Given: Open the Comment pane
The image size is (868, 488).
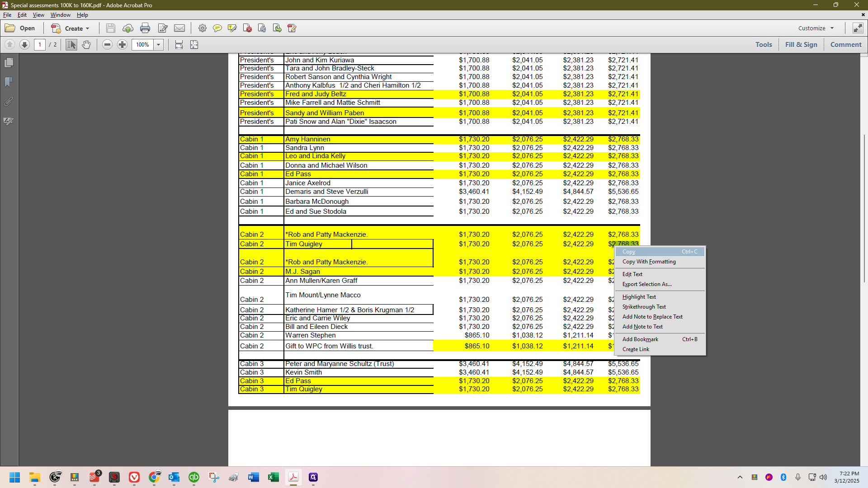Looking at the screenshot, I should [x=846, y=44].
